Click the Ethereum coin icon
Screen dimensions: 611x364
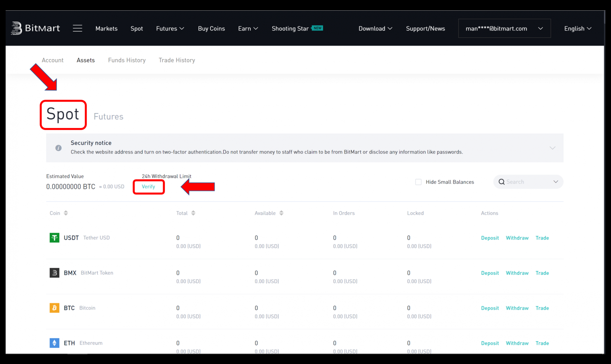click(x=54, y=343)
